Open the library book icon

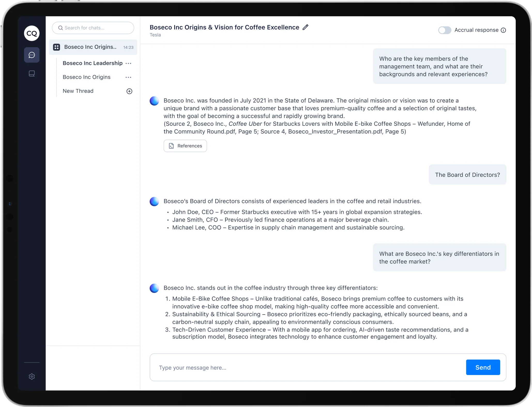[x=32, y=74]
